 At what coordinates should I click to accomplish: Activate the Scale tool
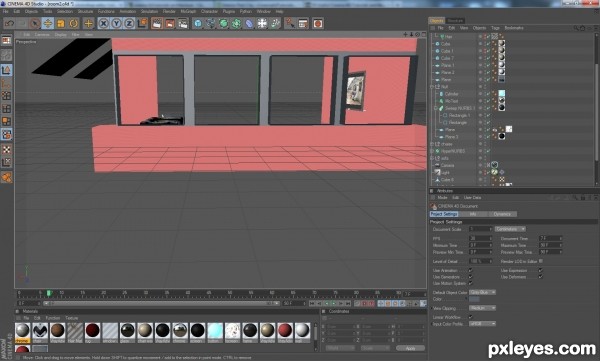point(60,24)
